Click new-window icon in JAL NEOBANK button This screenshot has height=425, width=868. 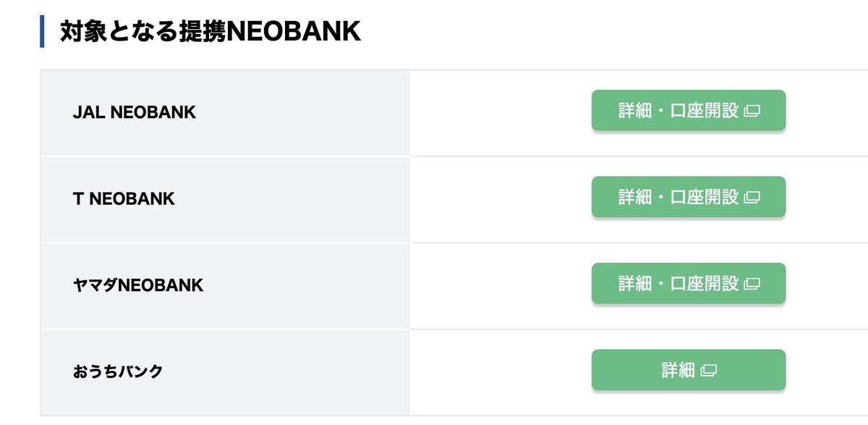752,111
